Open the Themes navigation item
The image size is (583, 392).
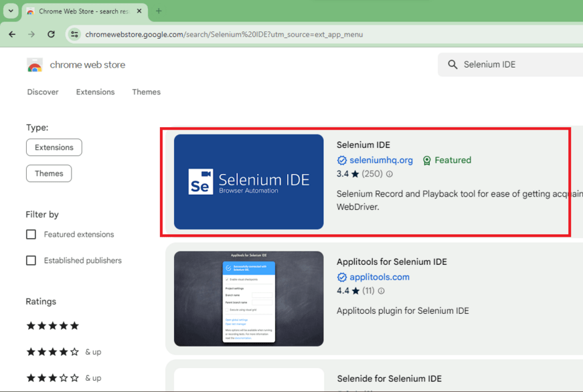(146, 92)
